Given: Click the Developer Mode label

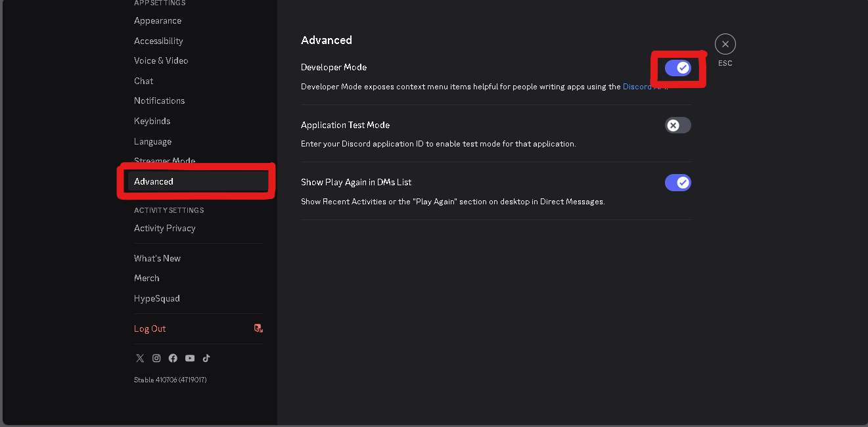Looking at the screenshot, I should [334, 67].
